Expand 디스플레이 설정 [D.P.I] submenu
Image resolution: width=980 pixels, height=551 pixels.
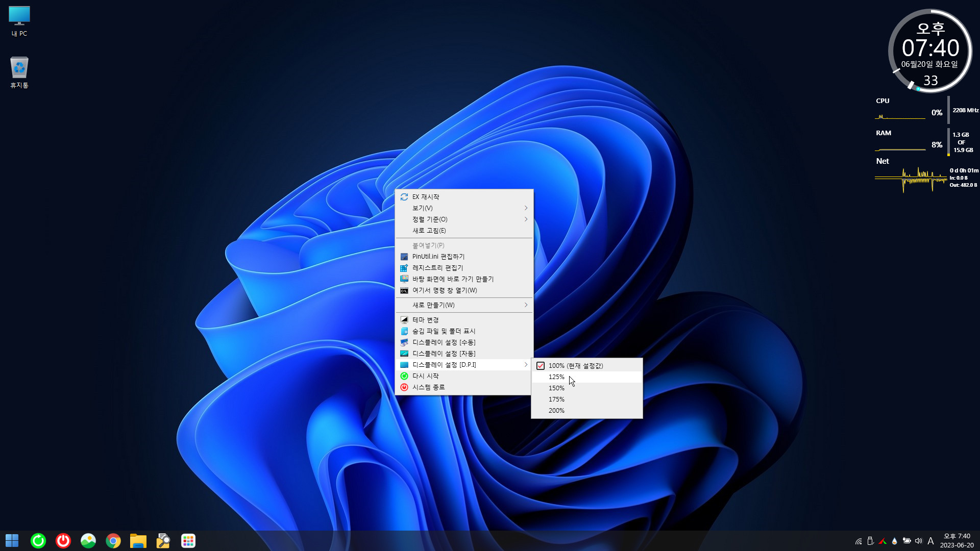point(464,365)
